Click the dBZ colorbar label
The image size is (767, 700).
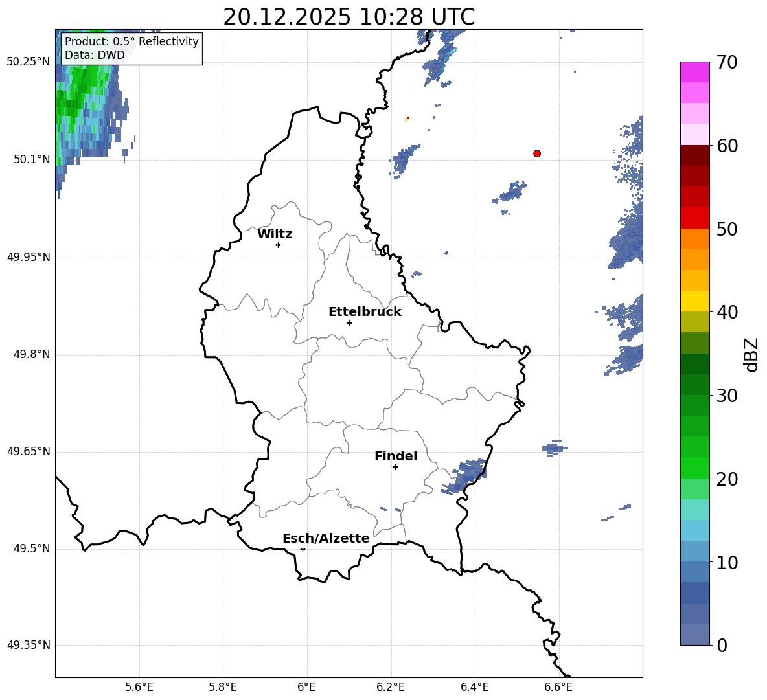click(x=751, y=354)
